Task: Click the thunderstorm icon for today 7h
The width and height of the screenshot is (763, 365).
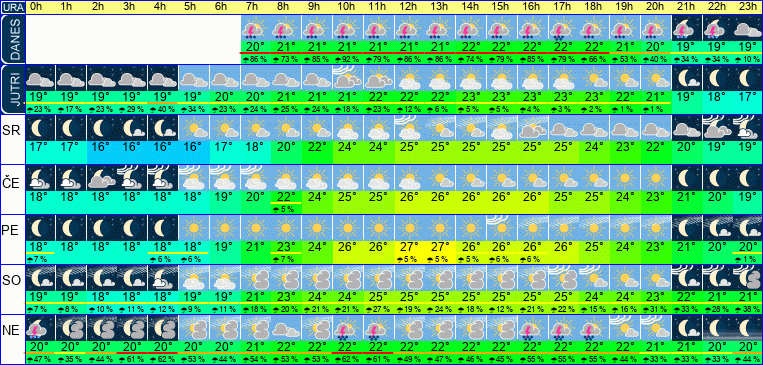Action: [255, 28]
